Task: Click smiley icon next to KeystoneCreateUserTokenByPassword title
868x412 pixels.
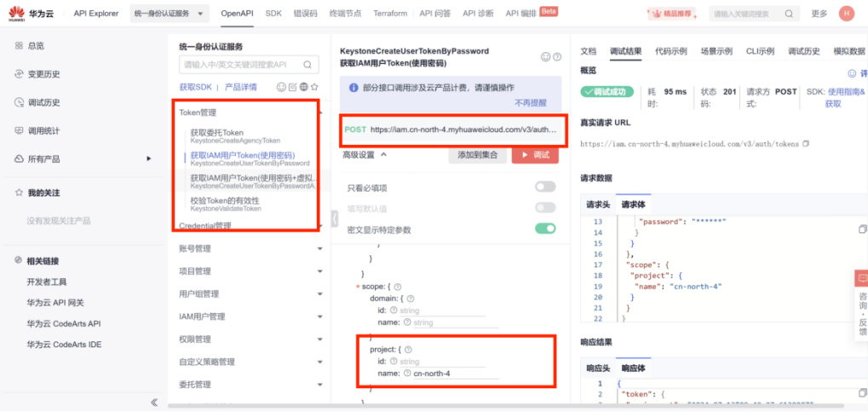Action: click(545, 57)
